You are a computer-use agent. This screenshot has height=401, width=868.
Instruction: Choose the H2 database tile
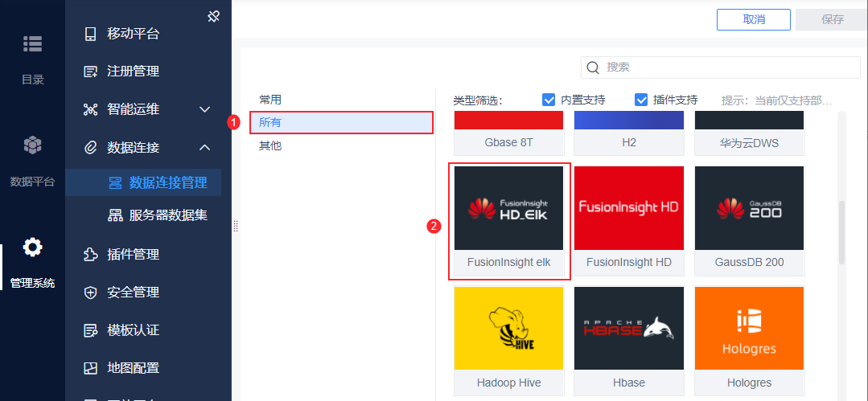[x=629, y=133]
